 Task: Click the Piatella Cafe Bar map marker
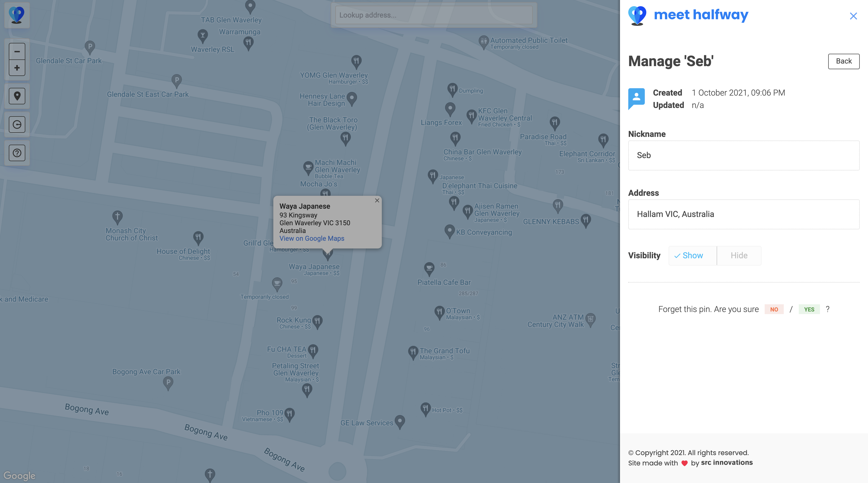[x=429, y=268]
